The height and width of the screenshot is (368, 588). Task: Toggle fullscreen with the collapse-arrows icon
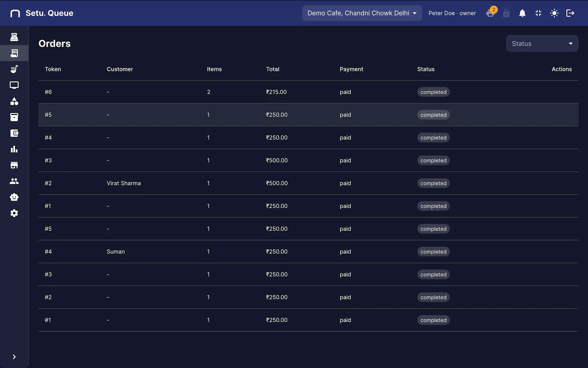pyautogui.click(x=538, y=13)
